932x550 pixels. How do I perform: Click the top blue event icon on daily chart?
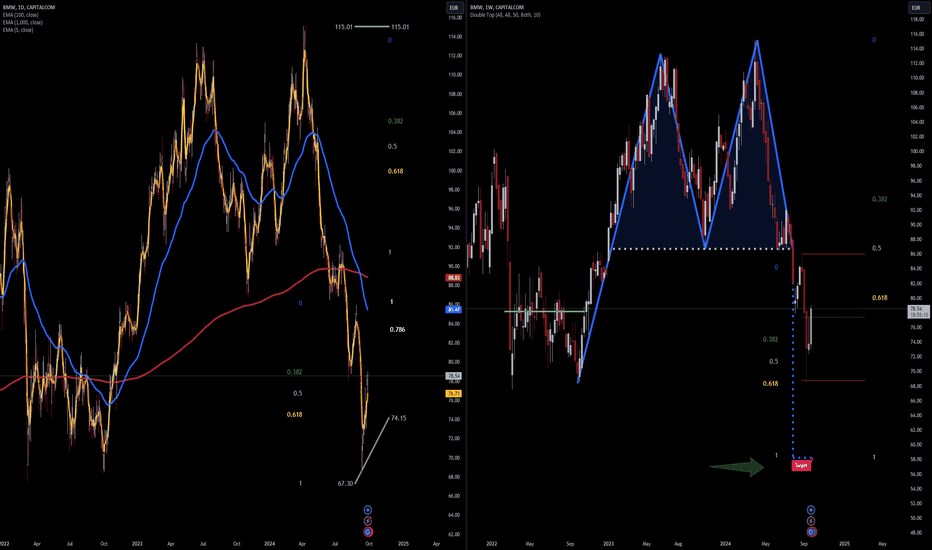tap(368, 510)
